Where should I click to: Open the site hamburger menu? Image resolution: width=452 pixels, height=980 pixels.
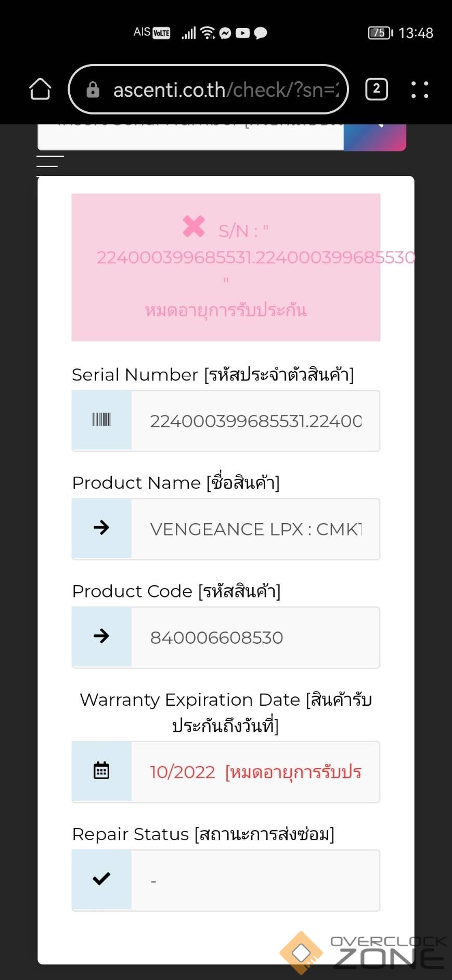[x=50, y=161]
